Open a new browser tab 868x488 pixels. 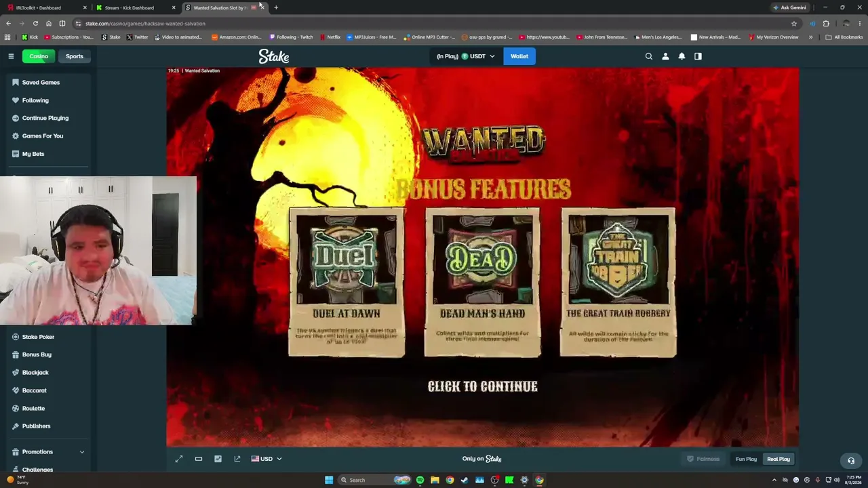coord(276,7)
